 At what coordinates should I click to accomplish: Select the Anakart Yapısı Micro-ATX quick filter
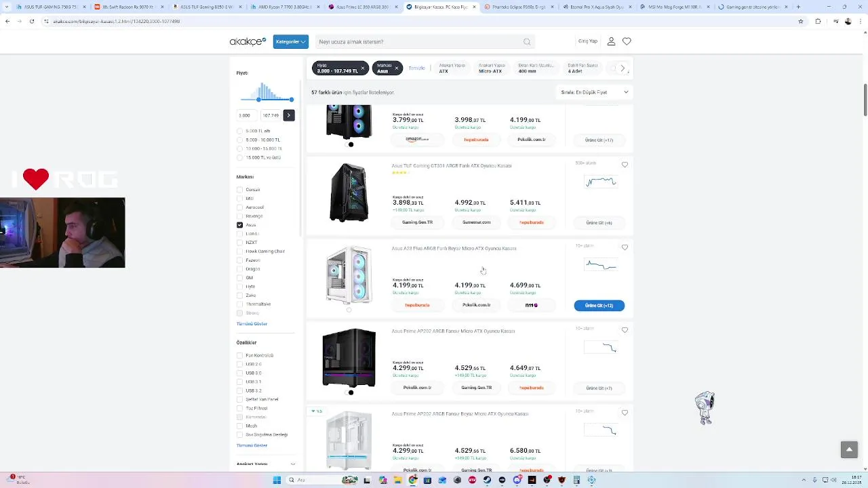click(491, 68)
